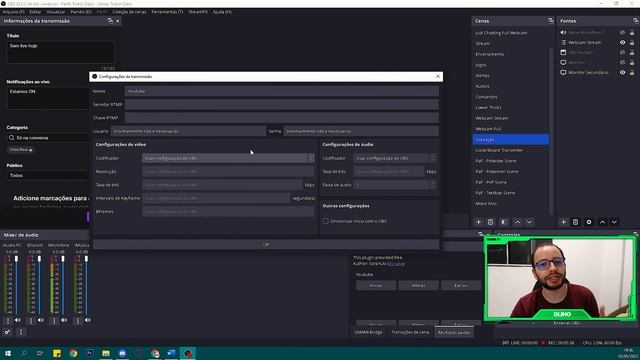Viewport: 640px width, 360px height.
Task: Switch to SAMMI Bridge tab
Action: click(368, 332)
